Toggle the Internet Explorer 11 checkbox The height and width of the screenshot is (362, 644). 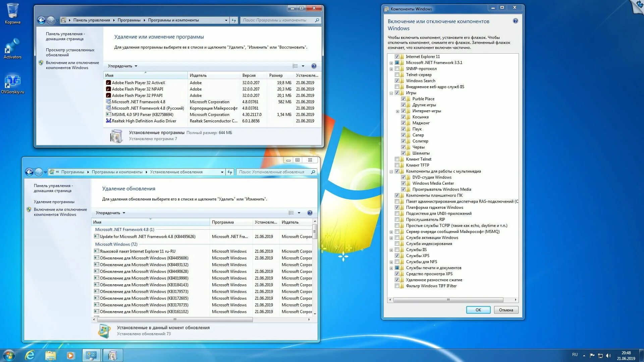click(x=397, y=57)
